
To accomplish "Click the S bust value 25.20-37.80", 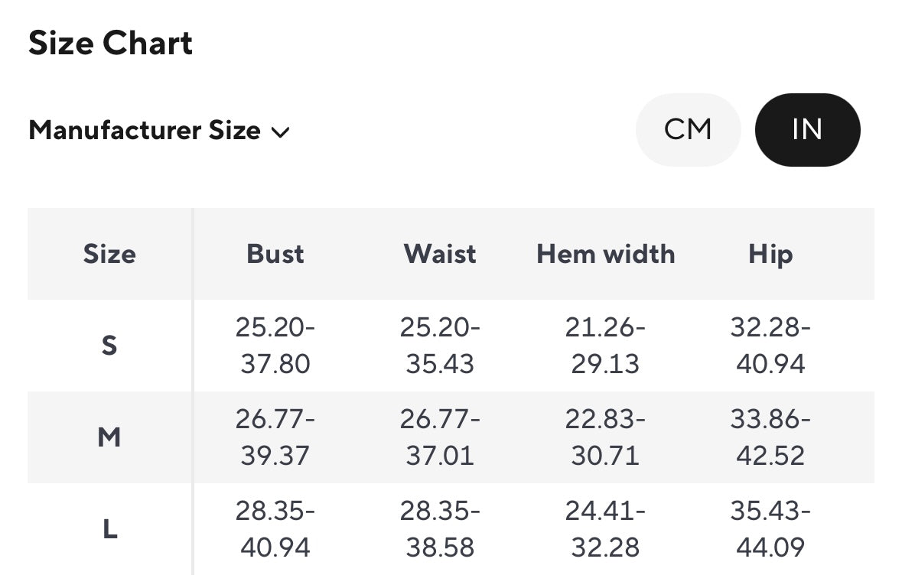I will (x=275, y=346).
